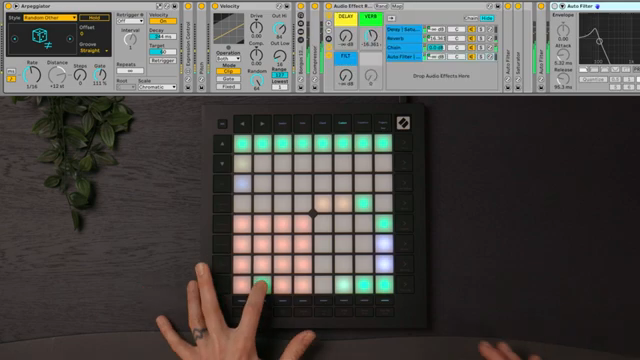The height and width of the screenshot is (360, 640).
Task: Click the Auto Filter Quantize button
Action: [593, 79]
